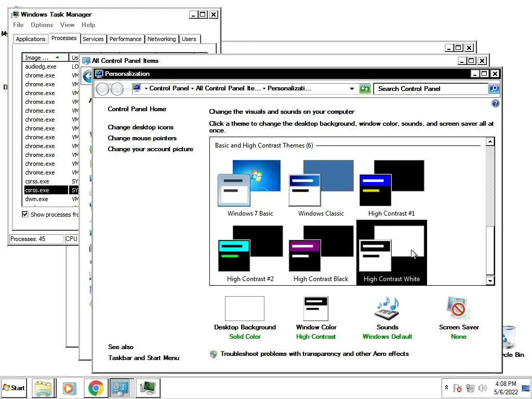Open the View menu in Task Manager

[67, 25]
